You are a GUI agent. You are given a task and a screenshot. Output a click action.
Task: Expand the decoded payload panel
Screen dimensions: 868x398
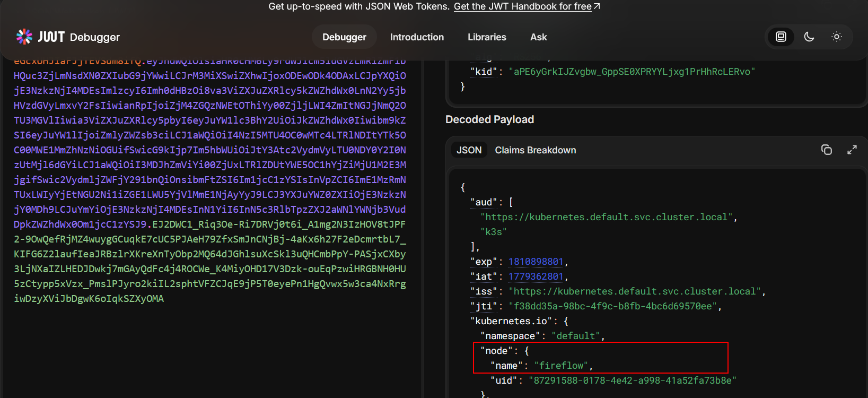click(852, 150)
